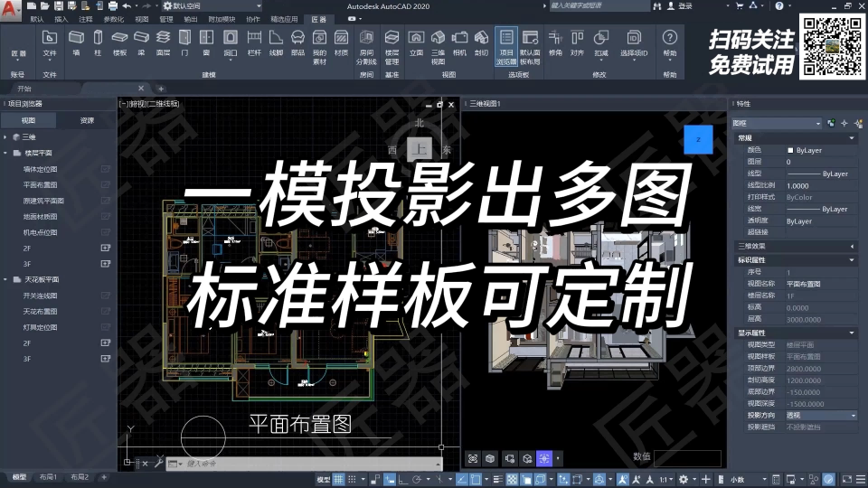Click the keyword search field in title bar
The image size is (868, 488).
click(x=599, y=5)
